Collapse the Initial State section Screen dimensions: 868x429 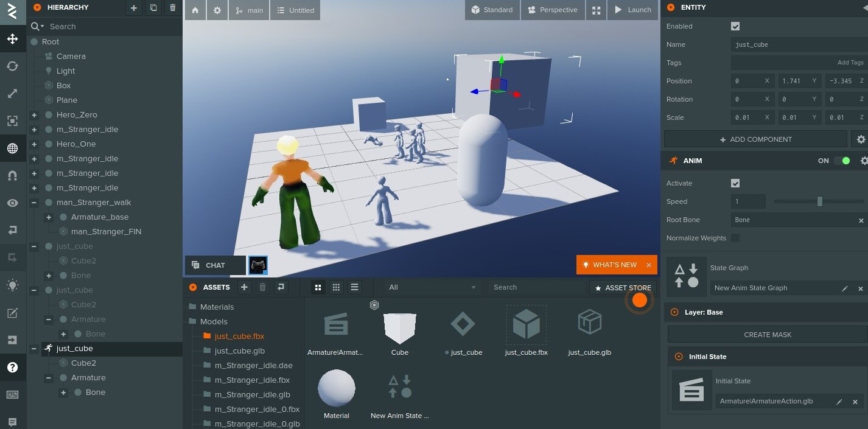pos(679,357)
